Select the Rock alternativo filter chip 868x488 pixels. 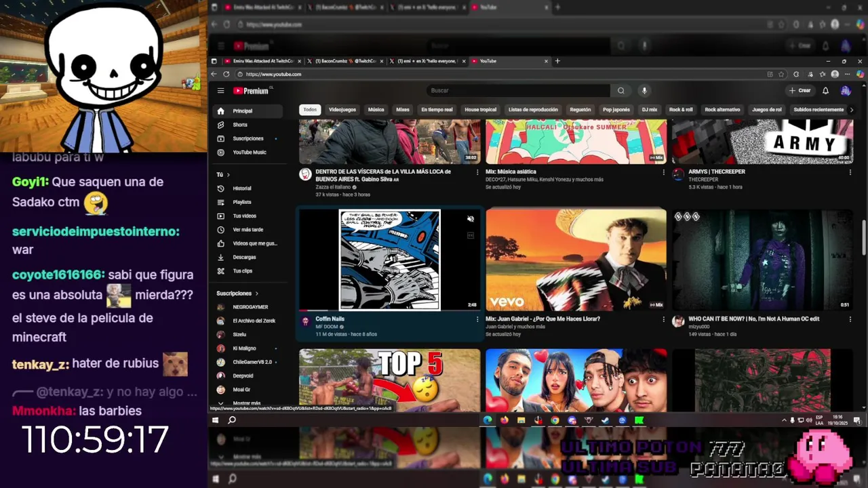point(722,110)
